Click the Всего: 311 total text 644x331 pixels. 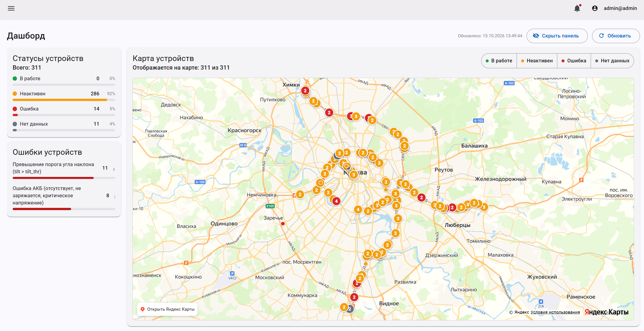coord(27,68)
